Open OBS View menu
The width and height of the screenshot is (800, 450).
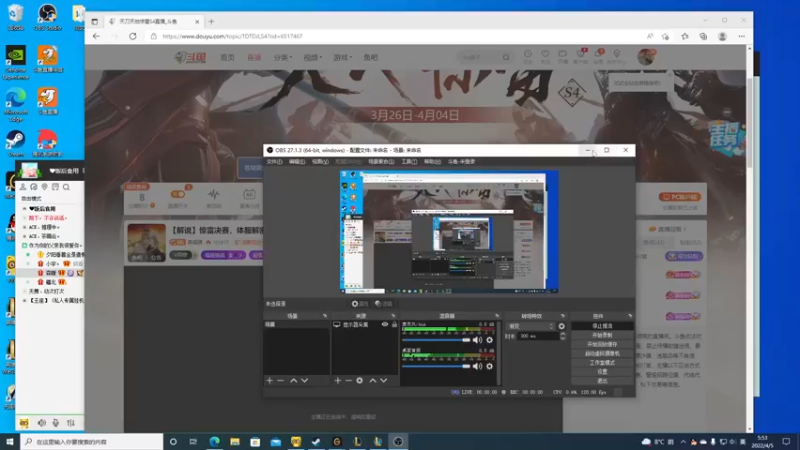320,162
